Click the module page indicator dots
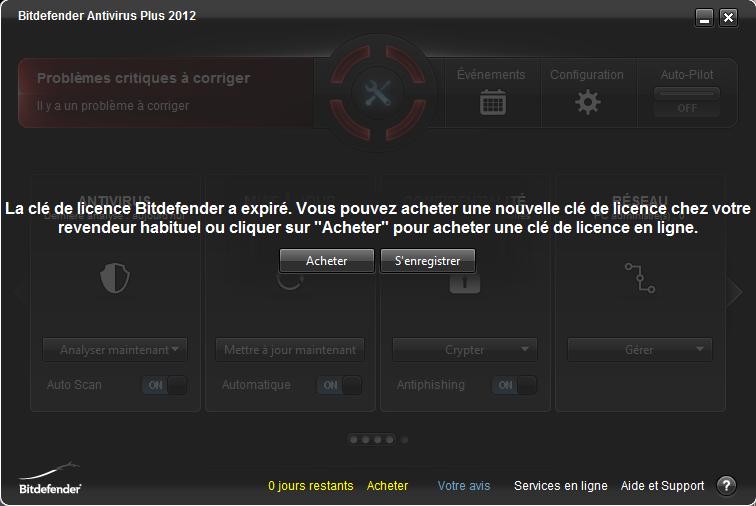The image size is (756, 506). click(x=378, y=439)
